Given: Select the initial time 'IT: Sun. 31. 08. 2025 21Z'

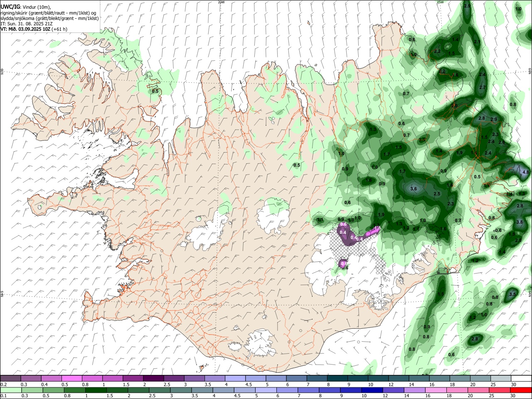Looking at the screenshot, I should pyautogui.click(x=27, y=24).
